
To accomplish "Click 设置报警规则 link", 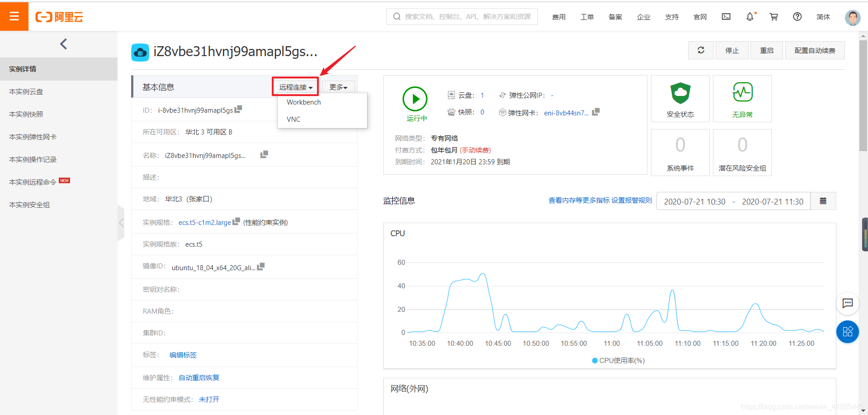I will [632, 200].
